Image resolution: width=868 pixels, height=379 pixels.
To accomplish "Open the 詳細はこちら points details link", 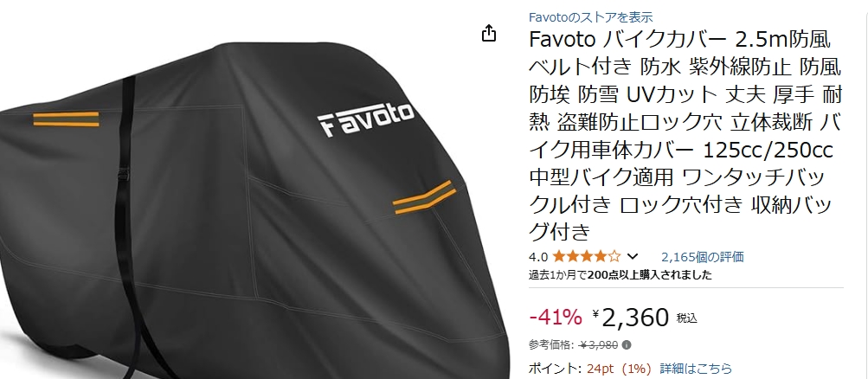I will point(696,369).
